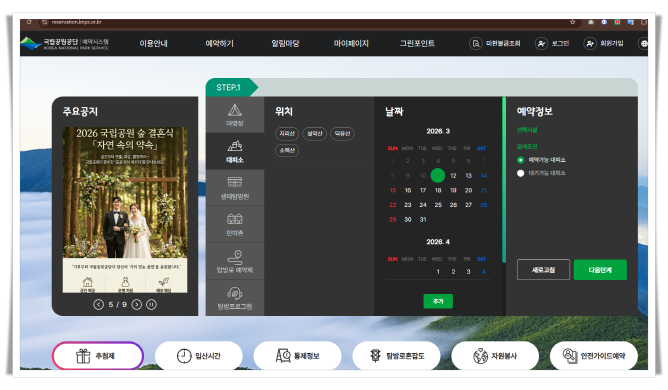Pick Saturday March 28 on the calendar
Viewport: 668px width, 390px height.
[x=484, y=205]
